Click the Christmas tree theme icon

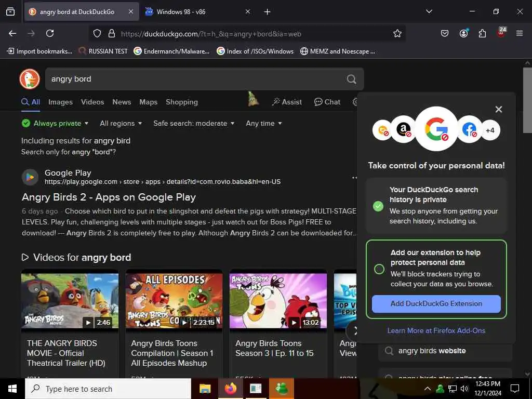pyautogui.click(x=252, y=99)
